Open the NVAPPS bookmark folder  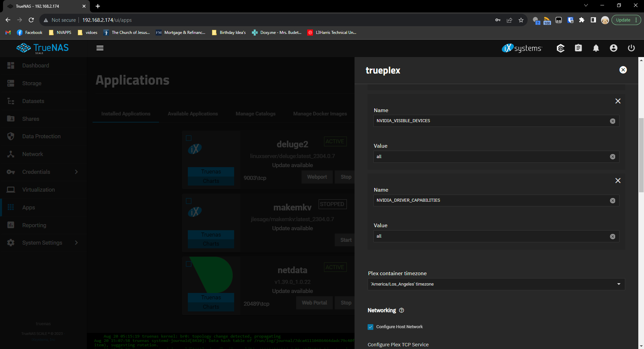(60, 33)
